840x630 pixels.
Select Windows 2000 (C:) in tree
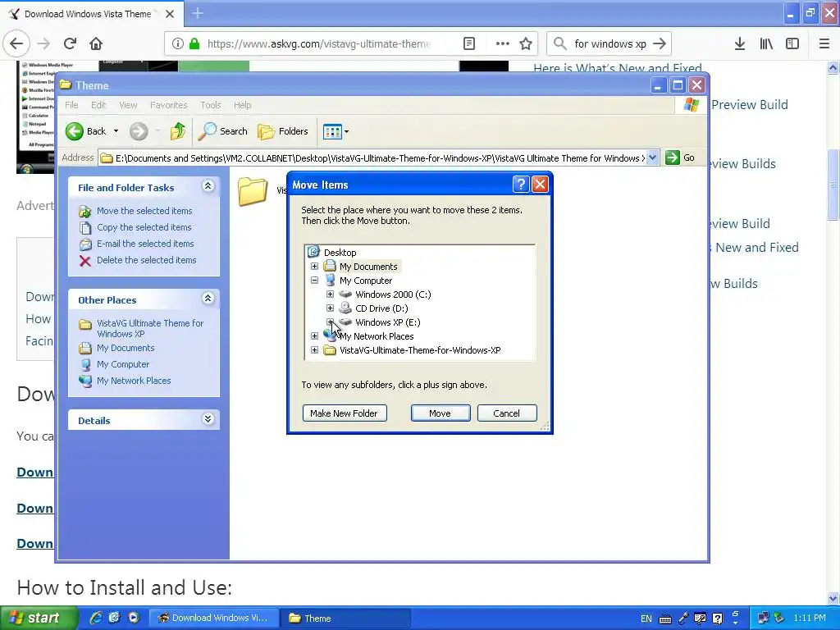(393, 294)
